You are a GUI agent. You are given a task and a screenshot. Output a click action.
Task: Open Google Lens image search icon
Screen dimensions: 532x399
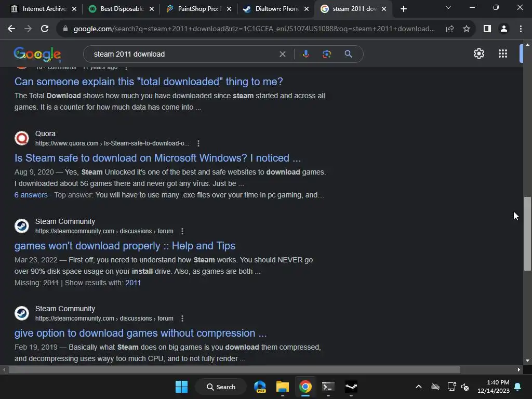[x=326, y=54]
